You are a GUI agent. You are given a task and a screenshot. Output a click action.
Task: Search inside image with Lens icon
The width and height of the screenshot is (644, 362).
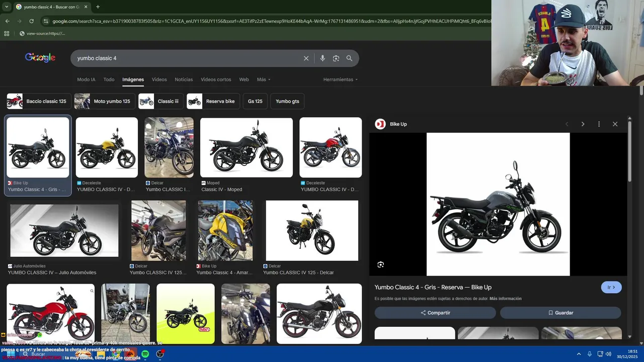(x=380, y=264)
